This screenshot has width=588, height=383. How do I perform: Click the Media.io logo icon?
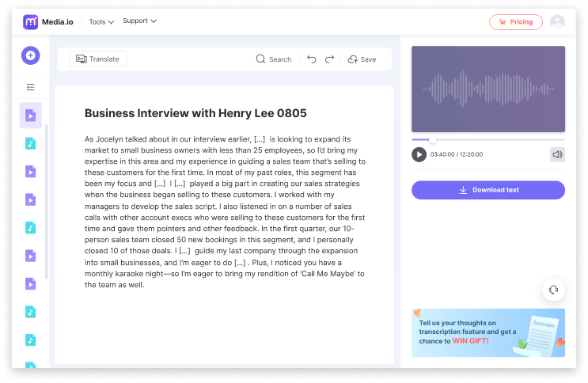(x=30, y=21)
